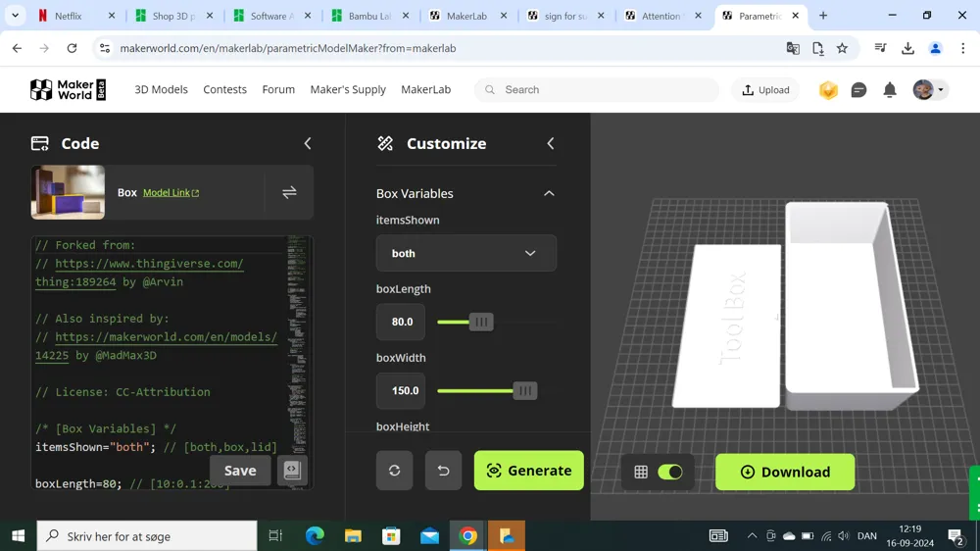Open Microsoft Store from the taskbar
This screenshot has height=551, width=980.
click(391, 536)
